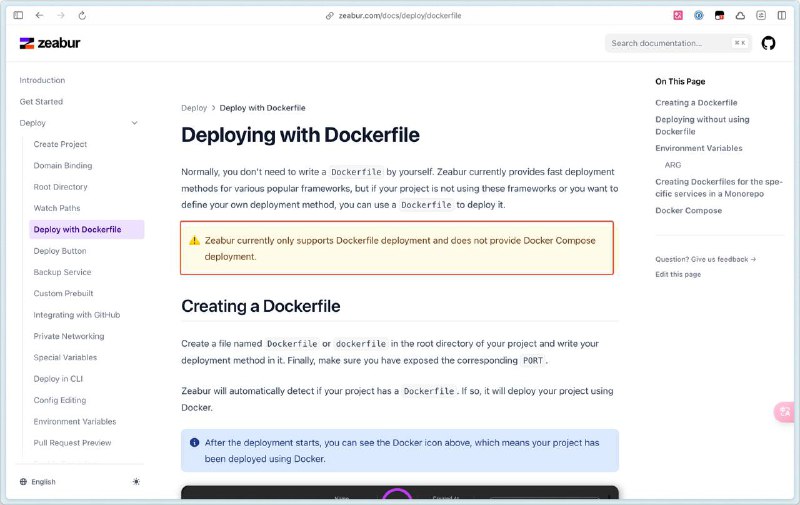Select Create Project sidebar item
The width and height of the screenshot is (800, 505).
pos(60,144)
